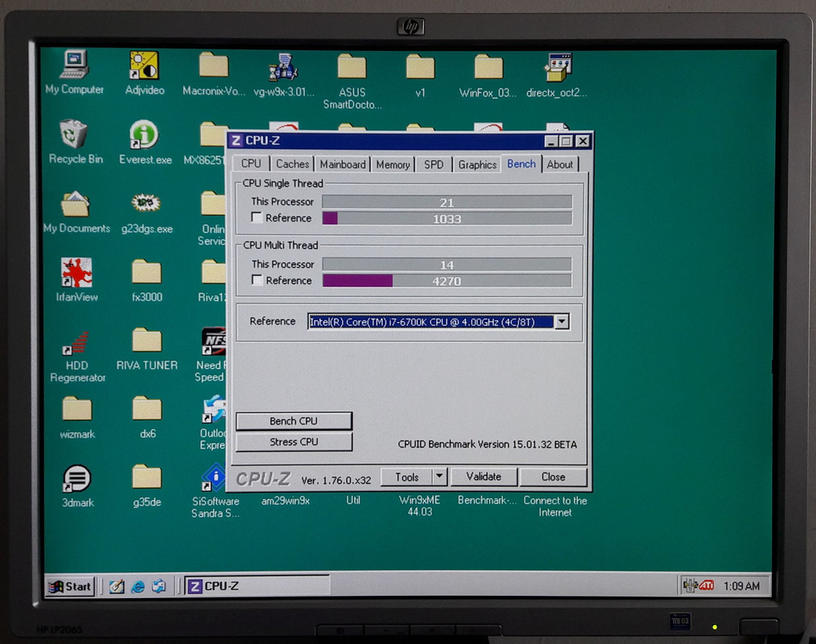Viewport: 816px width, 644px height.
Task: Click the CPUID Benchmark Version 15.01.32 BETA text
Action: coord(487,444)
